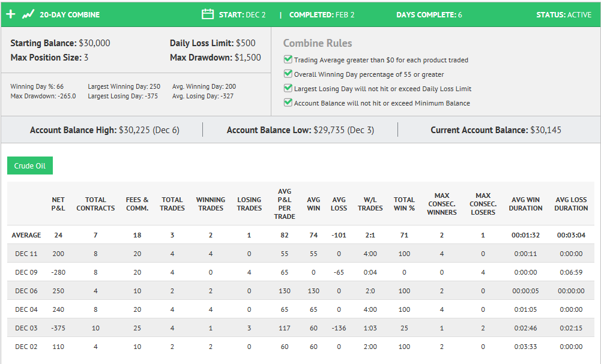Toggle the Overall Winning Day percentage checkbox

[x=288, y=74]
